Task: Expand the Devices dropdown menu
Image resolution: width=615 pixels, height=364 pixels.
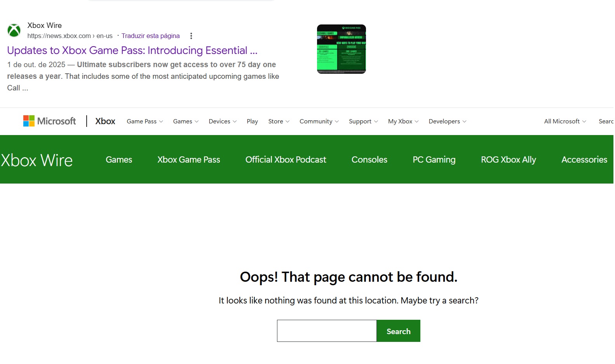Action: click(222, 121)
